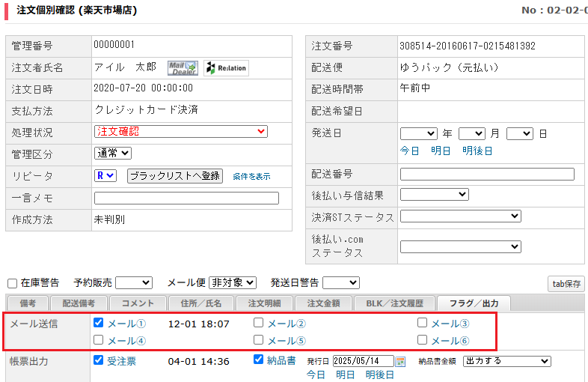Click the ブラックリストへ登録 button

click(x=175, y=176)
